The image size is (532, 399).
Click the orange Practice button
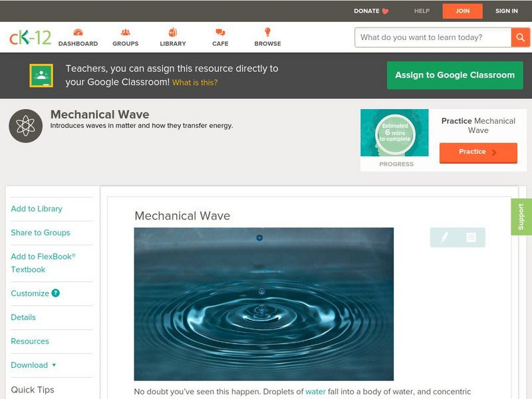click(478, 153)
